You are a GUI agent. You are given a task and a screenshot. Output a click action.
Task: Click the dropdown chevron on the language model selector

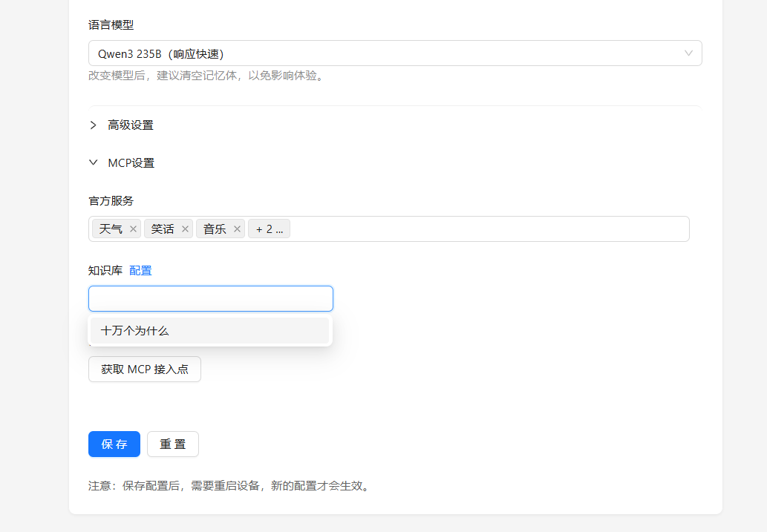(688, 53)
